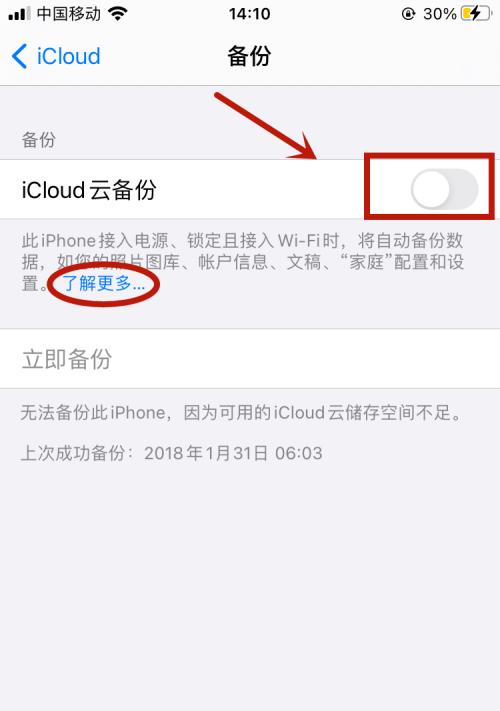Tap the iCloud storage insufficient message

(x=241, y=413)
